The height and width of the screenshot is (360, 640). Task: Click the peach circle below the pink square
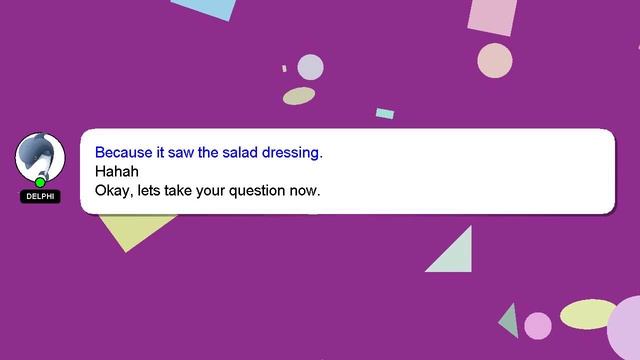(x=495, y=60)
